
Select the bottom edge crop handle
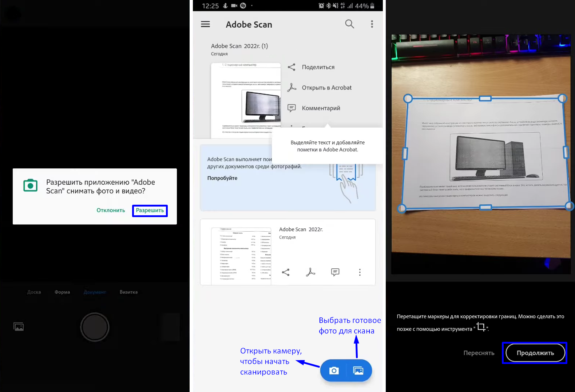(x=485, y=207)
